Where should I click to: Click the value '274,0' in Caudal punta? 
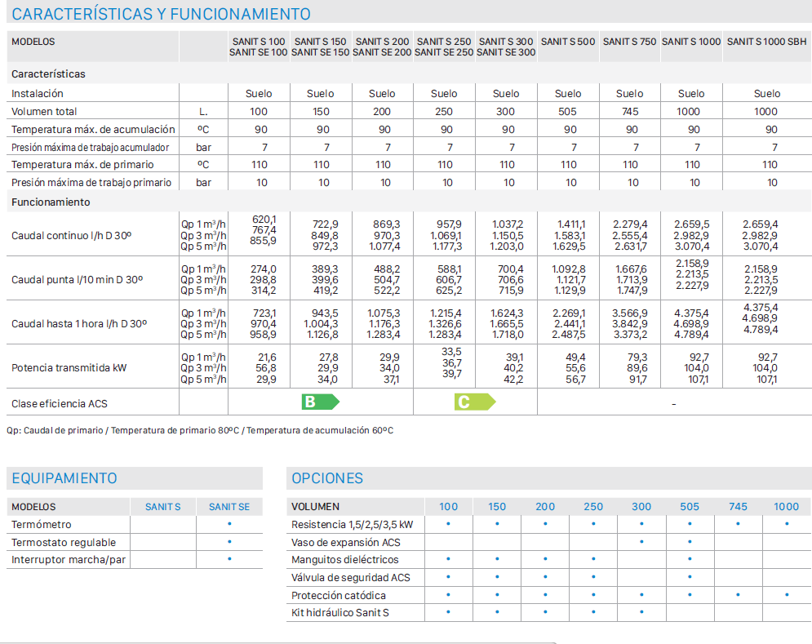[x=264, y=269]
